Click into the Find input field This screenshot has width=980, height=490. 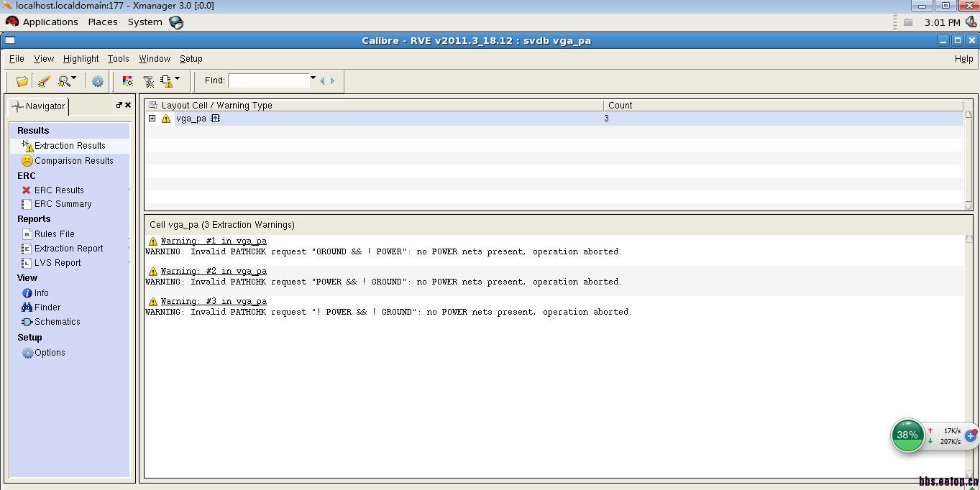268,80
